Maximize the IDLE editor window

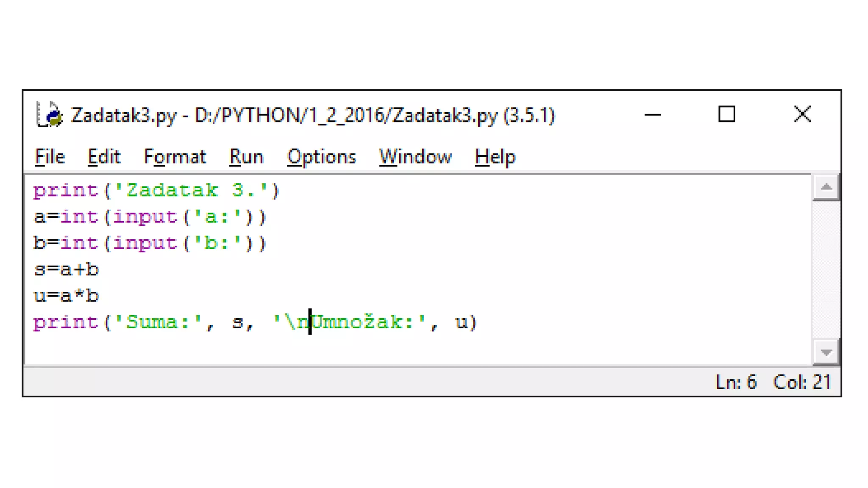[726, 114]
